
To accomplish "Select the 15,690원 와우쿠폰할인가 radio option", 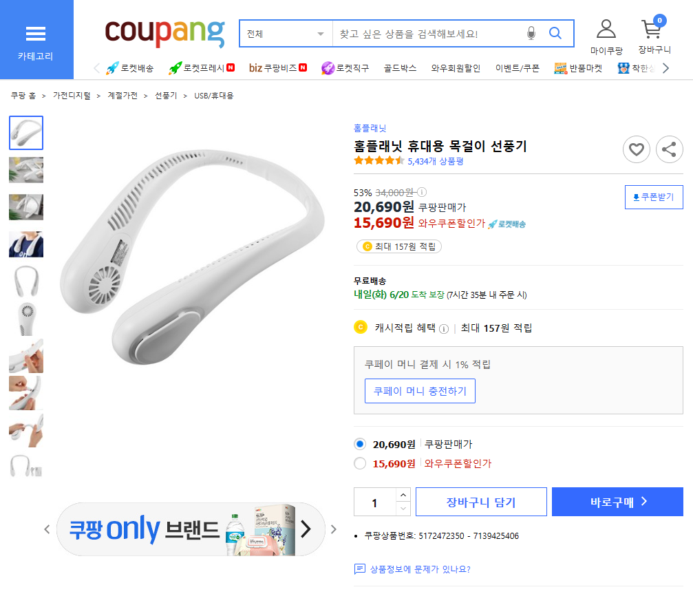I will (x=360, y=463).
